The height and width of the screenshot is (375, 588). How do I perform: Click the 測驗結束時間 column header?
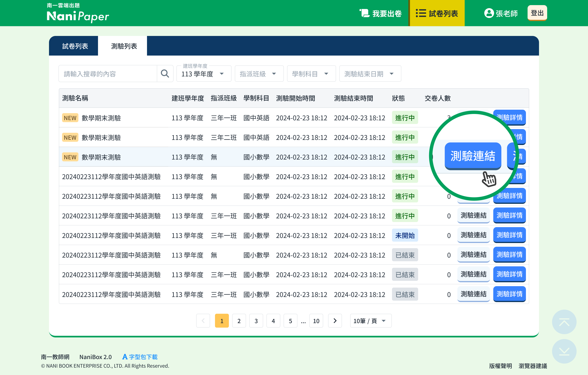[353, 98]
